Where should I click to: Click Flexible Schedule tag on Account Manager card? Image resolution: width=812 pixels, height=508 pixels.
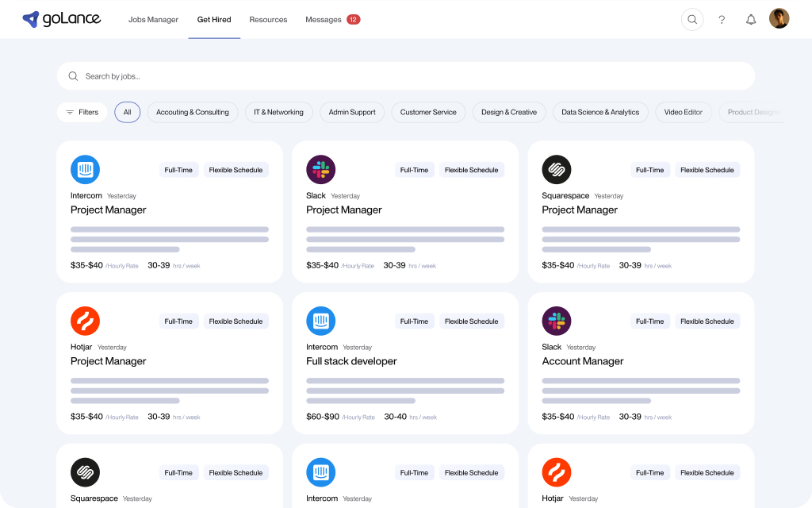click(x=707, y=321)
